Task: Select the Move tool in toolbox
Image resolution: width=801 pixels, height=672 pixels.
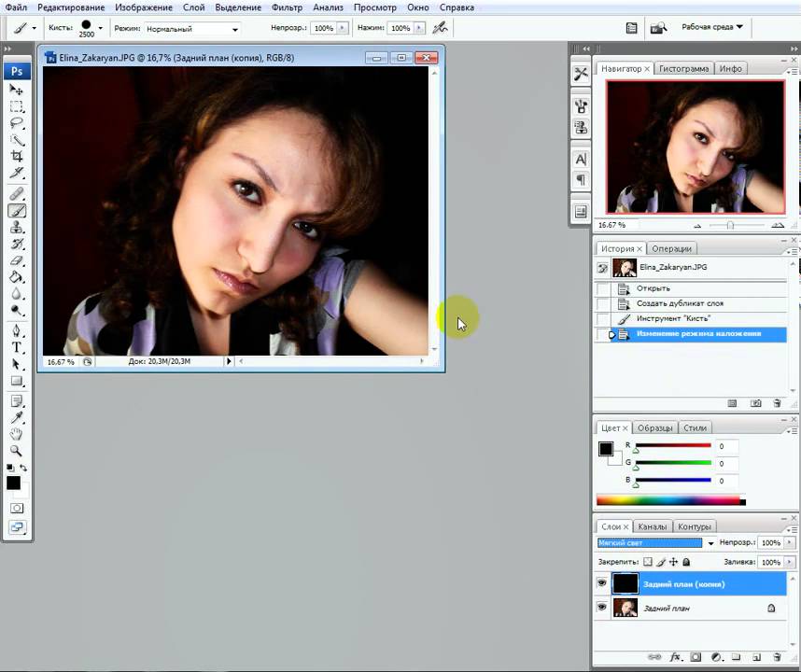Action: 17,90
